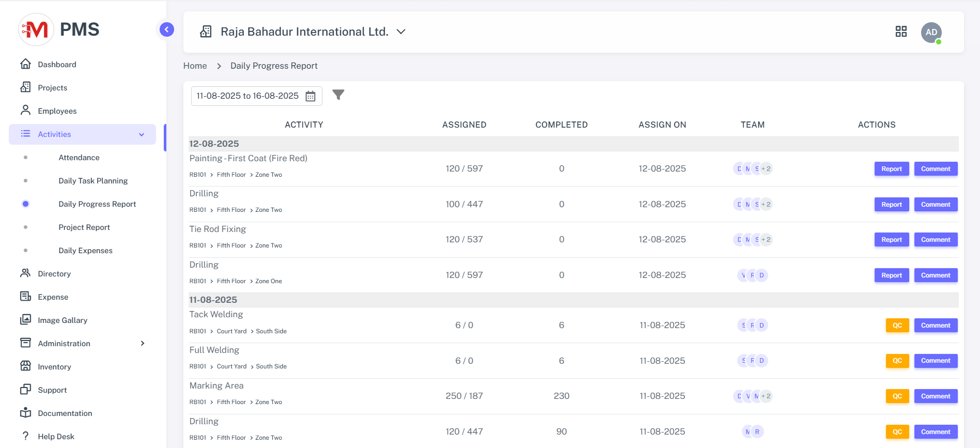Viewport: 980px width, 448px height.
Task: Select Daily Task Planning submenu item
Action: point(93,181)
